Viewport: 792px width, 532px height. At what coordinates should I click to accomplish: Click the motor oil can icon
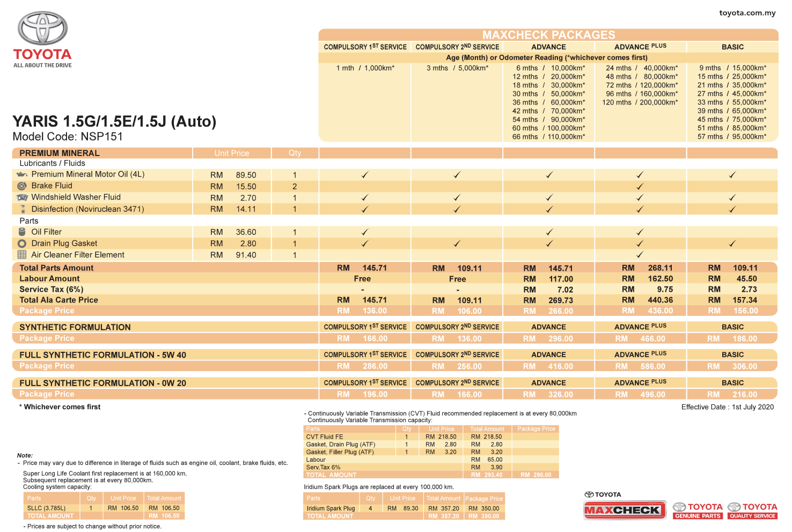click(x=22, y=175)
